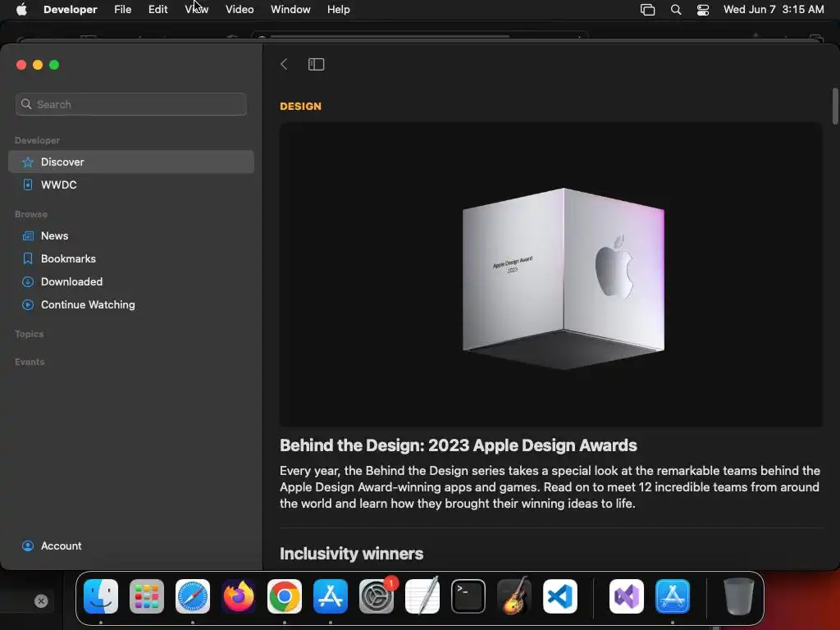Open the View menu
The width and height of the screenshot is (840, 630).
197,10
